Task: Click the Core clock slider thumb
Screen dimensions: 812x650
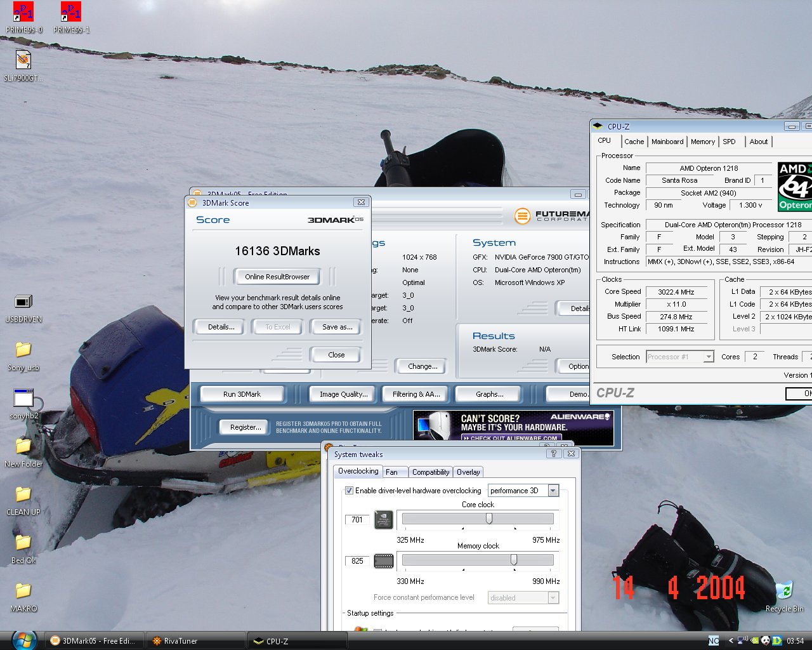Action: coord(489,519)
